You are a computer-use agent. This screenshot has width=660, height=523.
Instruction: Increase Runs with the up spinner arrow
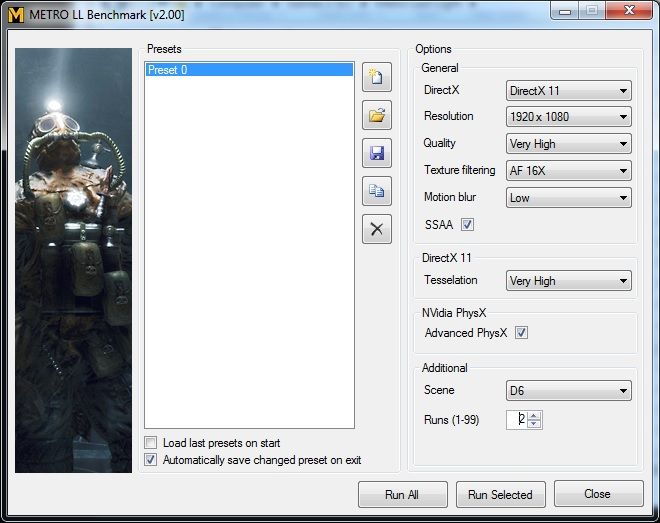[x=534, y=416]
